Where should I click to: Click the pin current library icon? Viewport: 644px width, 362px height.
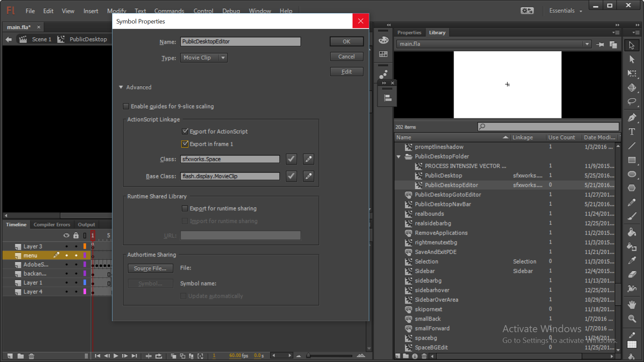[600, 44]
